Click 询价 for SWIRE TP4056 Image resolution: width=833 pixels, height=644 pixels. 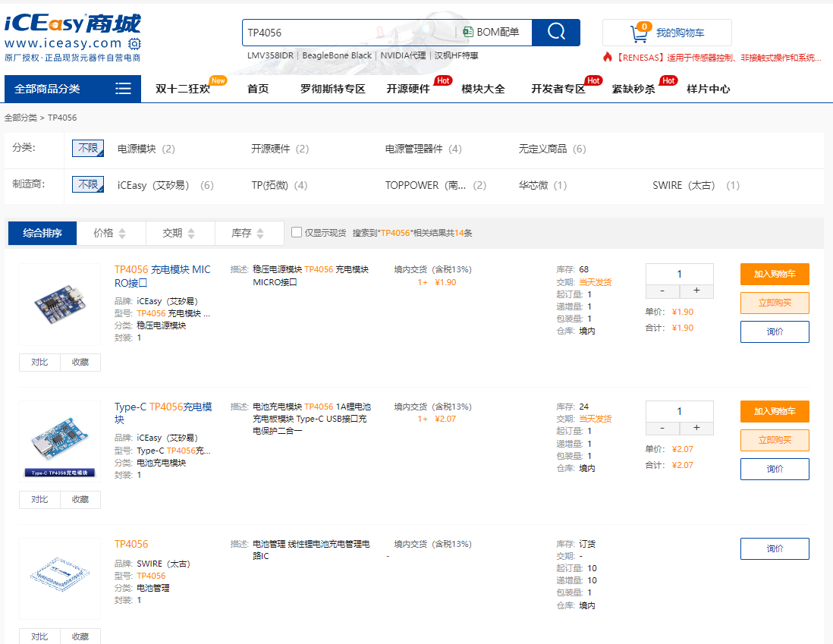click(775, 548)
